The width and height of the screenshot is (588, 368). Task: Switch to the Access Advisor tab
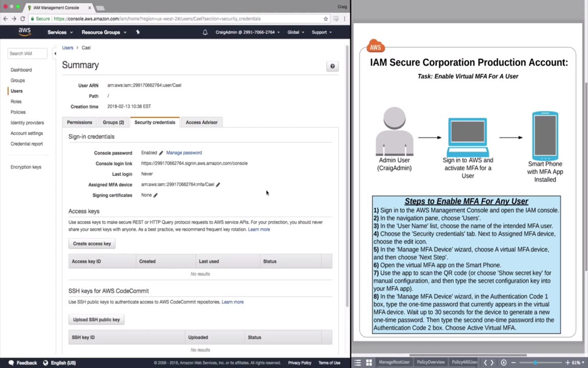(202, 123)
